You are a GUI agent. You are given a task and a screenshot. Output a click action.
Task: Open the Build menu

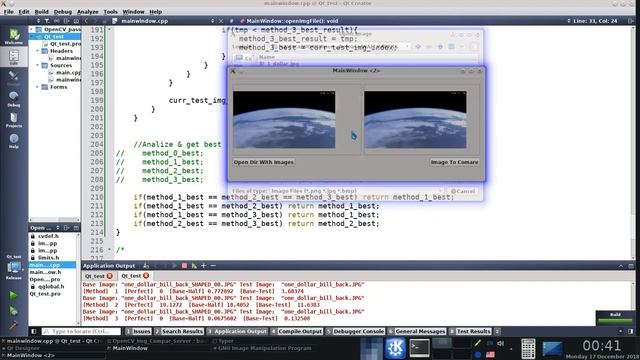click(x=41, y=12)
